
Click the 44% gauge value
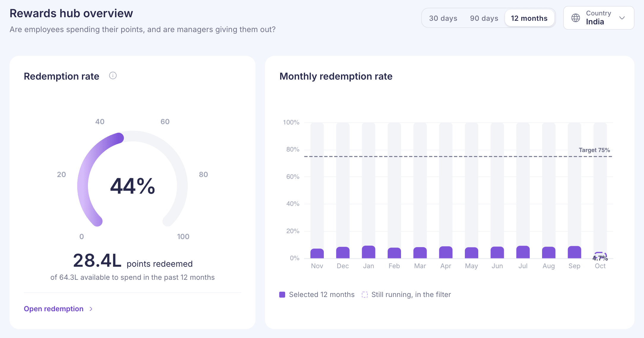(132, 186)
